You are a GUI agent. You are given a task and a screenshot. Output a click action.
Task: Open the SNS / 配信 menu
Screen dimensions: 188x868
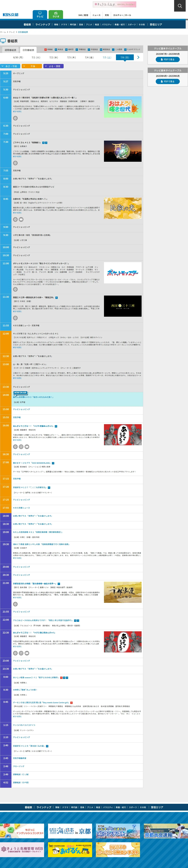coord(83,15)
